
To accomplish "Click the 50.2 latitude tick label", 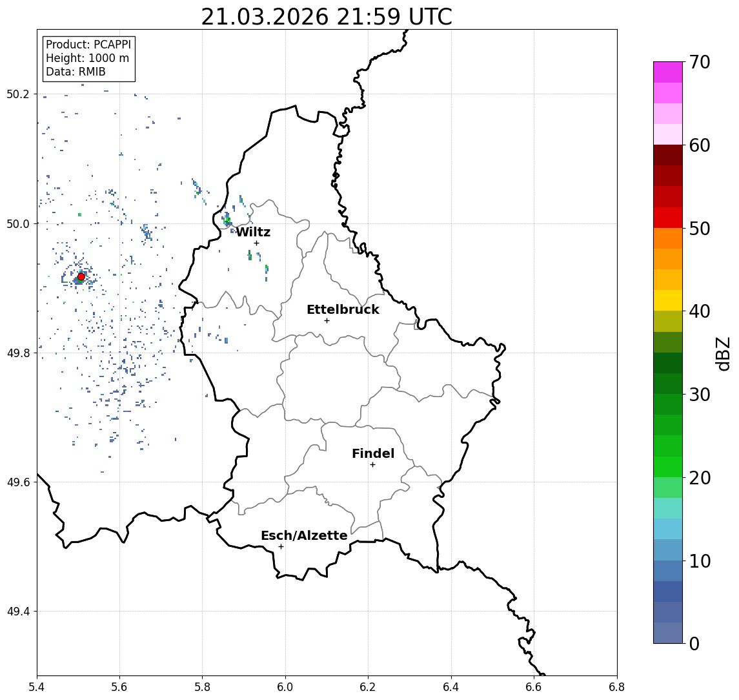I will (x=18, y=94).
